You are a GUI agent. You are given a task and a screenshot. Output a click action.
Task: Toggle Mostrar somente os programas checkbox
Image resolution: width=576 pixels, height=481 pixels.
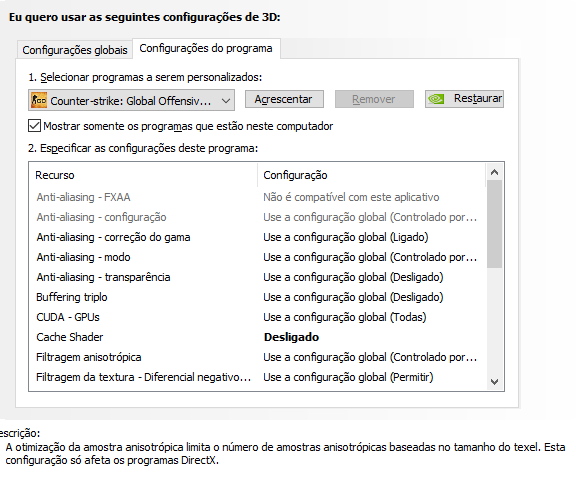coord(34,126)
